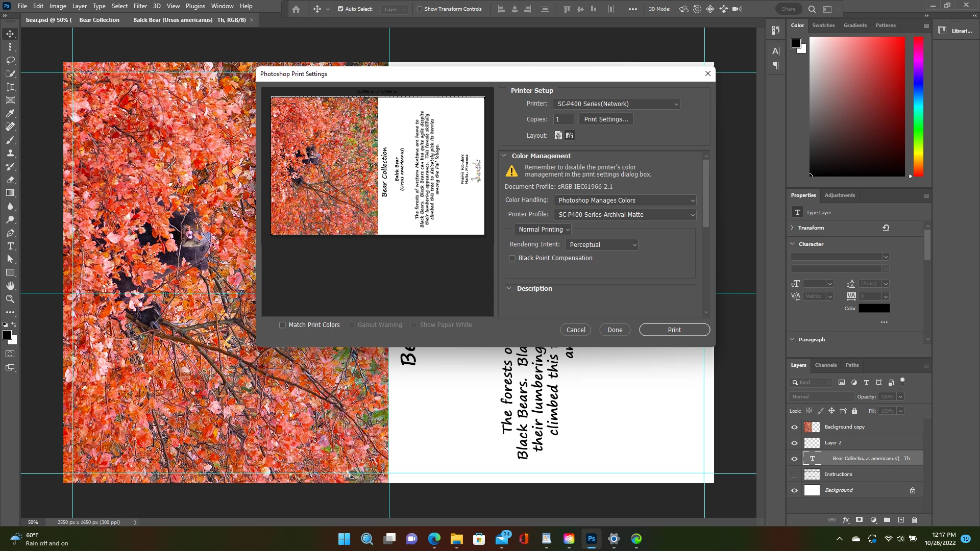Hide the Background copy layer
Viewport: 980px width, 551px height.
pos(794,427)
